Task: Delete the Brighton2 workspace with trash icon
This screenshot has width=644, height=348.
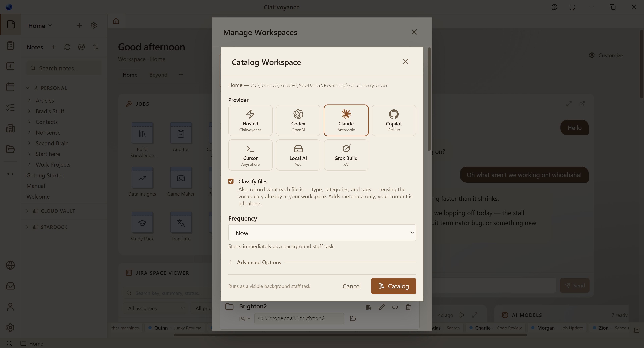Action: pyautogui.click(x=408, y=307)
